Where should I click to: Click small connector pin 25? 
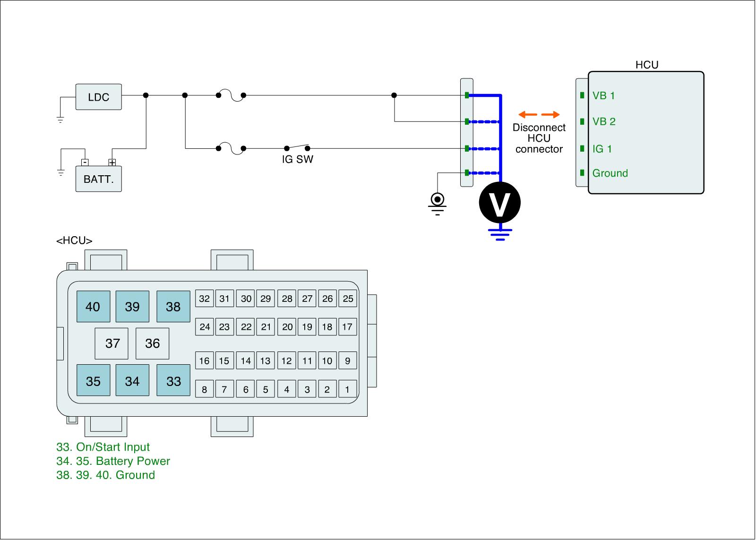348,299
